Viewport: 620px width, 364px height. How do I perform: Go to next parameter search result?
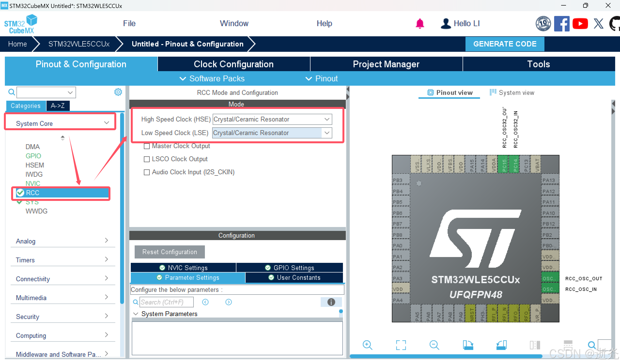[x=228, y=302]
